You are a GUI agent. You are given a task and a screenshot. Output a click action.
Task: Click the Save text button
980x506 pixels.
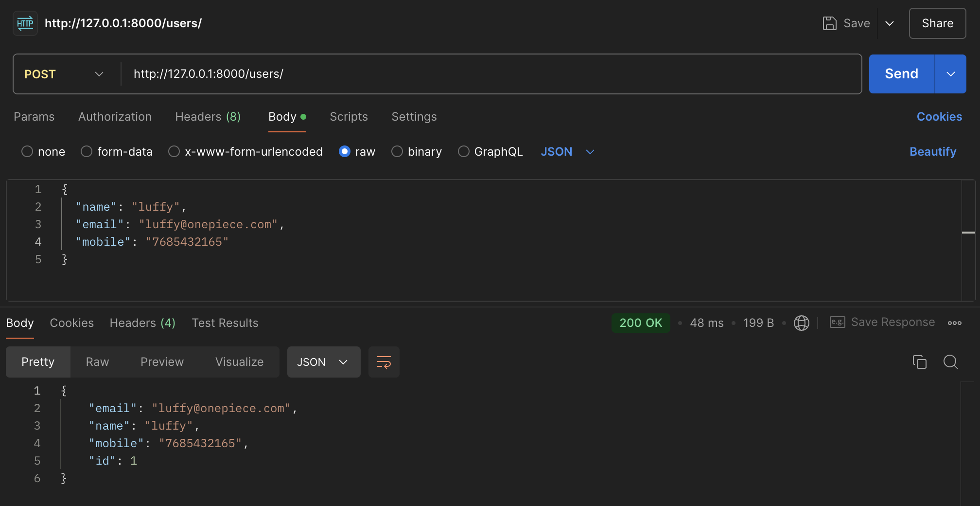(x=857, y=23)
